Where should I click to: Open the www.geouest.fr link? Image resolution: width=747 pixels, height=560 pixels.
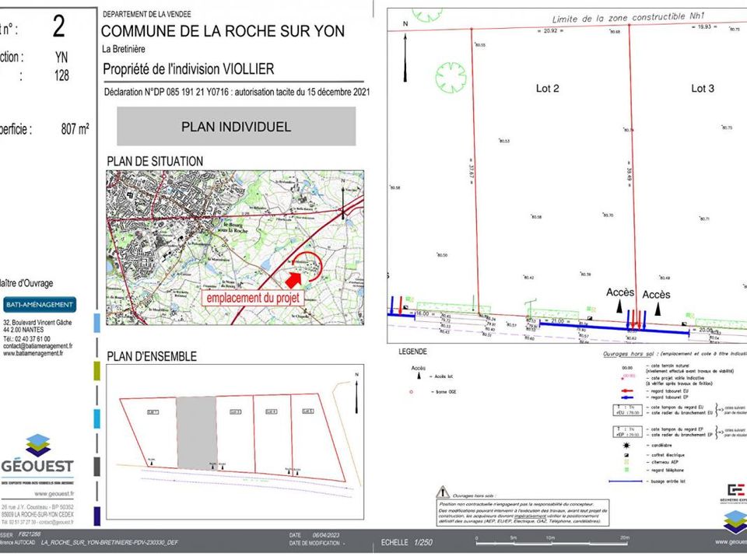tap(54, 494)
